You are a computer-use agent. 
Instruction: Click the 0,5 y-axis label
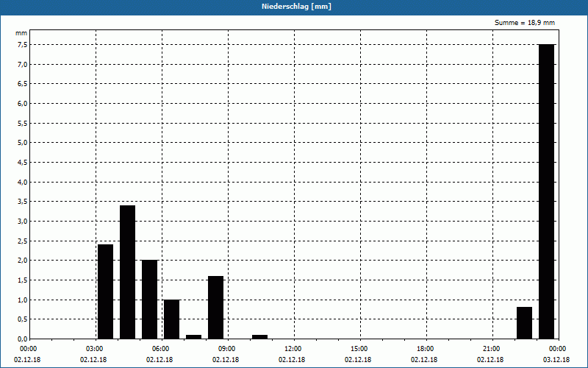tap(22, 319)
